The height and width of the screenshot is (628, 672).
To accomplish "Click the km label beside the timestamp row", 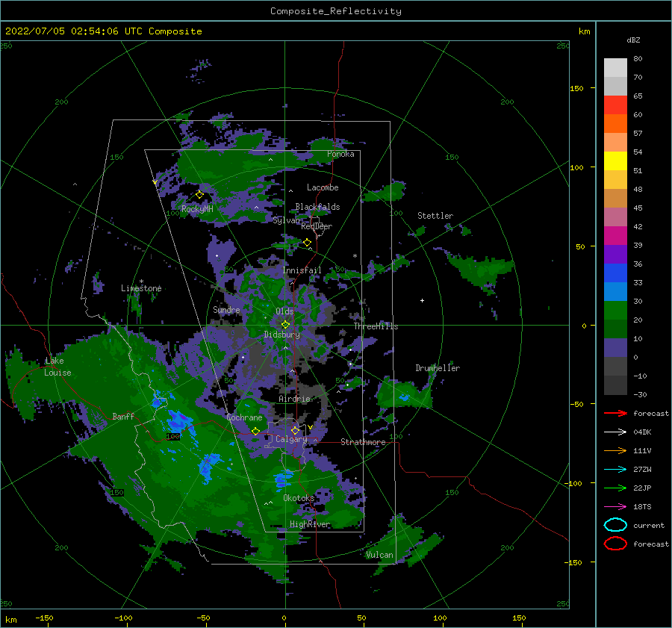I will 584,31.
